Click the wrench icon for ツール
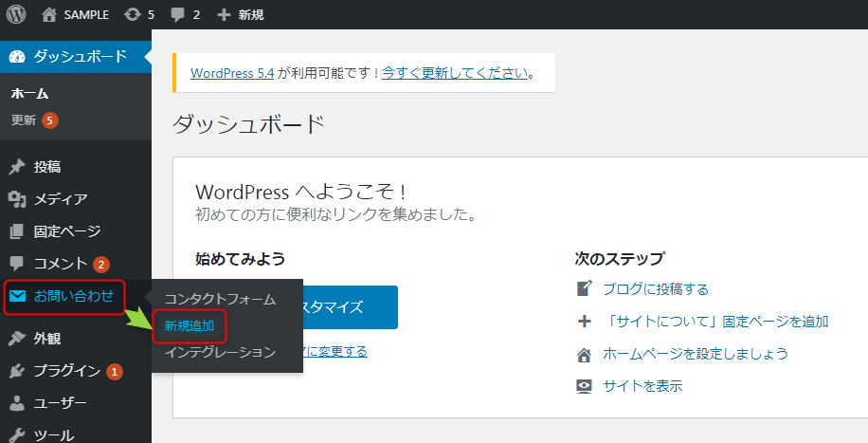Viewport: 868px width, 443px height. pyautogui.click(x=17, y=435)
